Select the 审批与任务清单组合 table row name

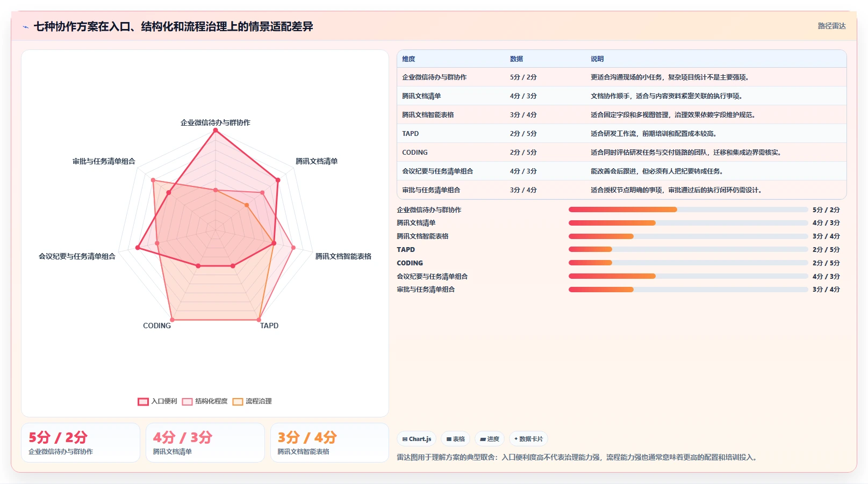coord(431,190)
